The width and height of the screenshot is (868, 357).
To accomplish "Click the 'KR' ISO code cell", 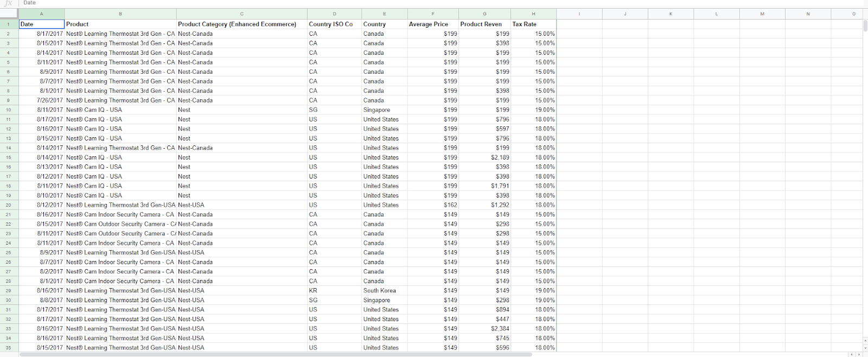I will point(335,291).
